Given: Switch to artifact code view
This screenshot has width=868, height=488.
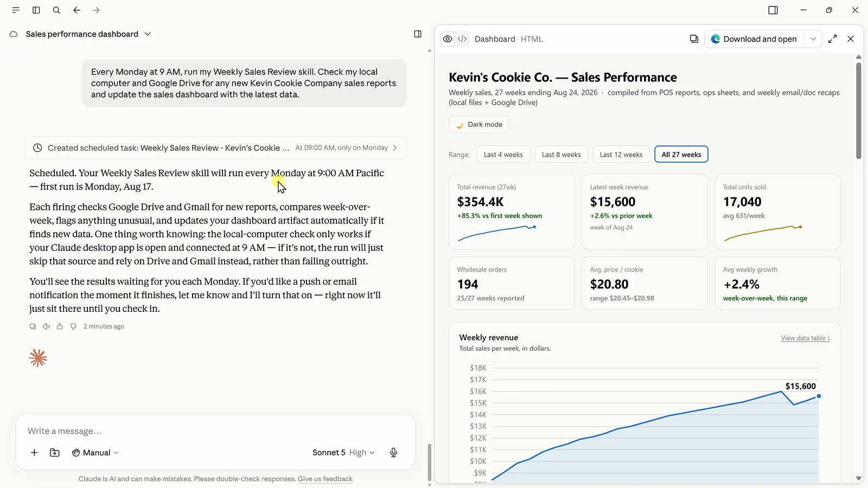Looking at the screenshot, I should pyautogui.click(x=462, y=39).
